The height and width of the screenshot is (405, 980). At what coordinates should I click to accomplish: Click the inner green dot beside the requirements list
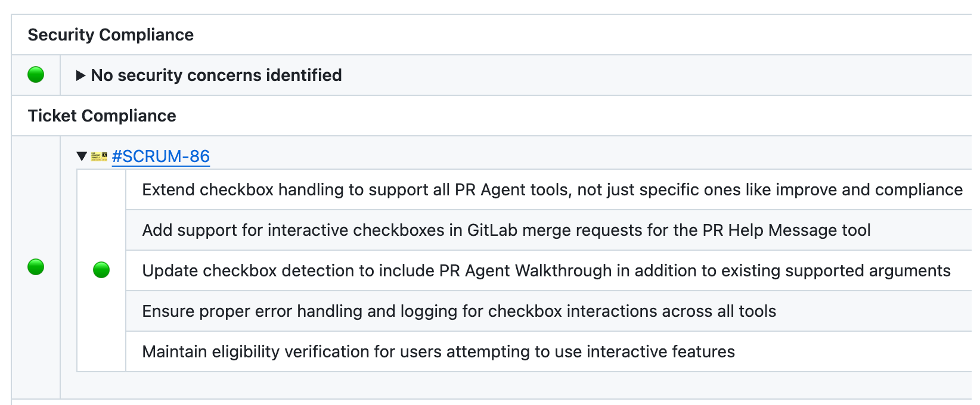(x=101, y=270)
